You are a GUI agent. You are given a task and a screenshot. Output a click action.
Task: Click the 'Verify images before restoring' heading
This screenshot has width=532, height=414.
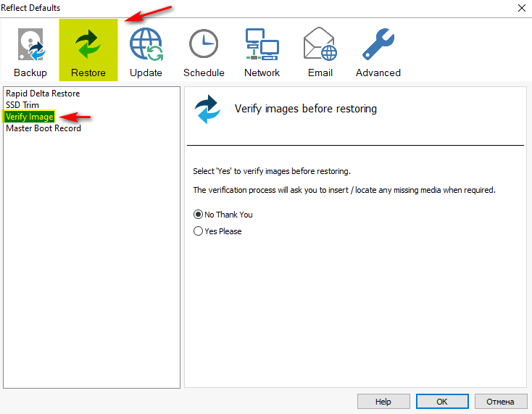pyautogui.click(x=306, y=109)
